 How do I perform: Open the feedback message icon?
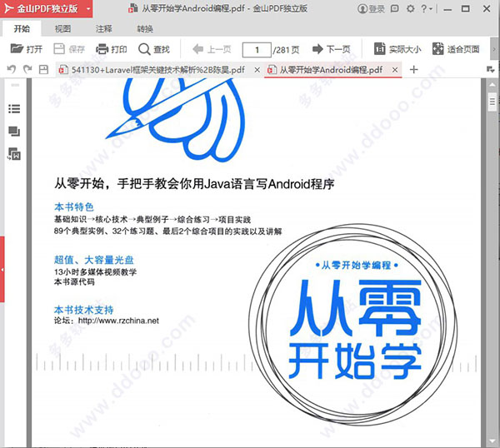[x=395, y=8]
